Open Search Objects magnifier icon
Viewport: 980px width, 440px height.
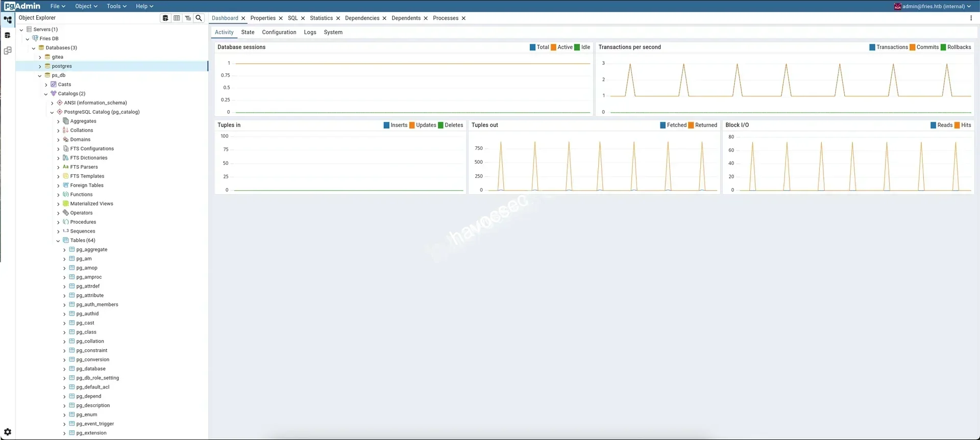pyautogui.click(x=199, y=18)
